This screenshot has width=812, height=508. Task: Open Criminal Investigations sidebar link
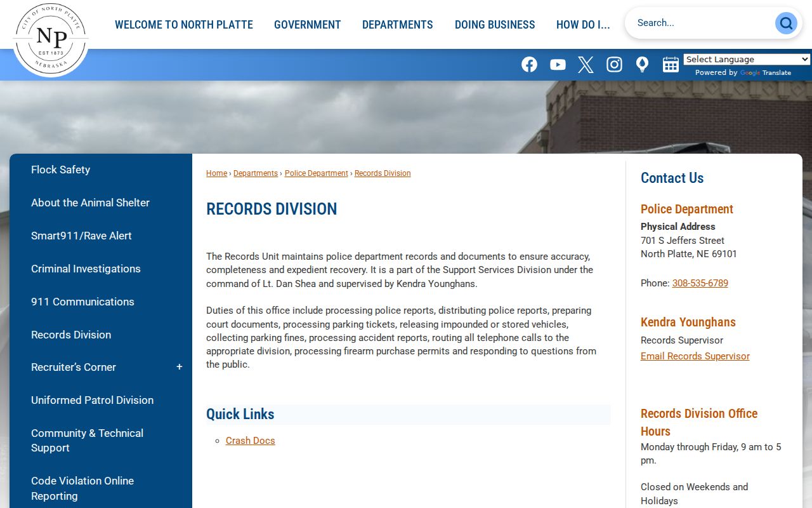point(86,269)
